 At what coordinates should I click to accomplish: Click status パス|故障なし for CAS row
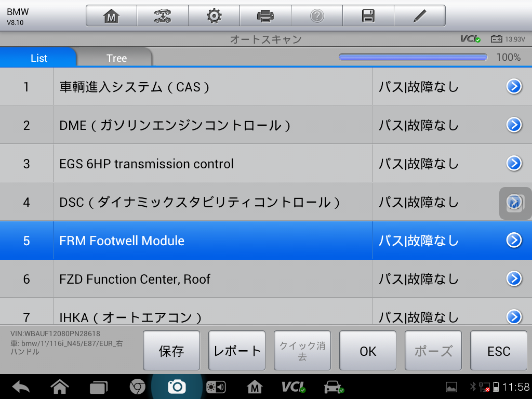coord(419,87)
